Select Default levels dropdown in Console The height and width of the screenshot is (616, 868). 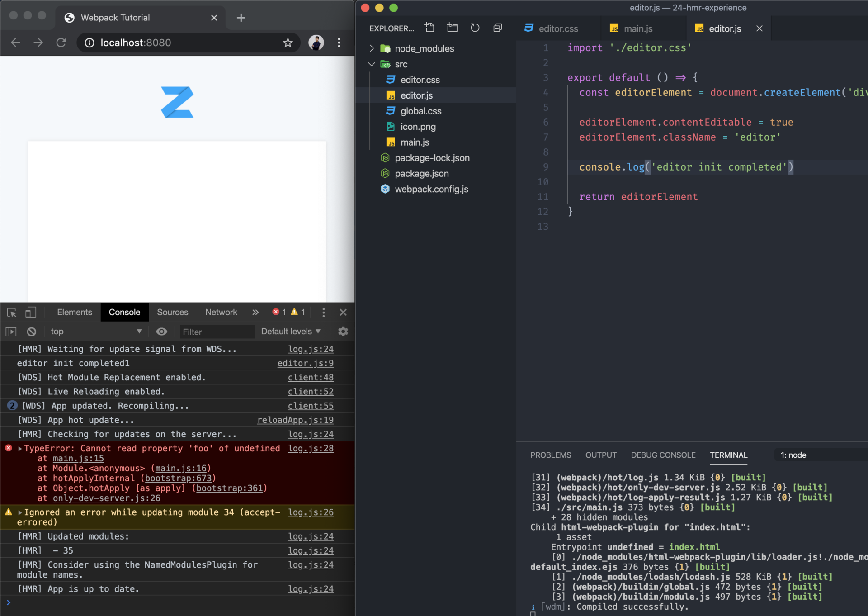(x=291, y=330)
